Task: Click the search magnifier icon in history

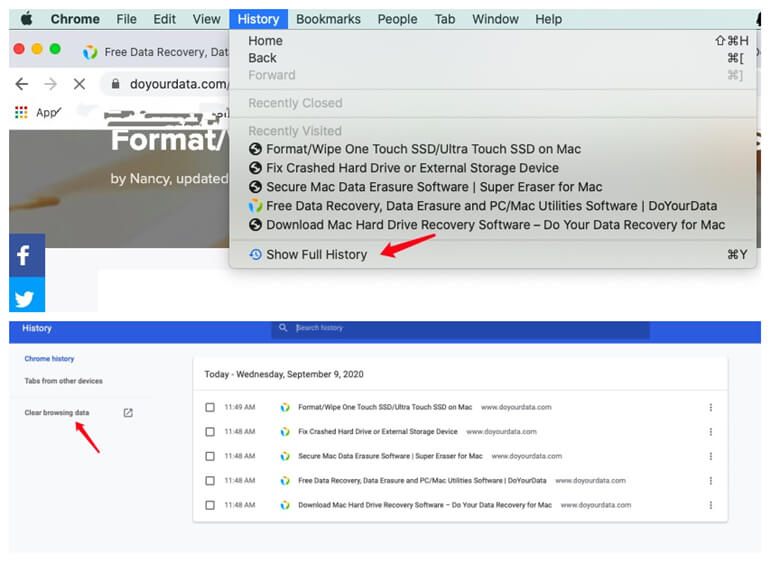Action: click(x=284, y=328)
